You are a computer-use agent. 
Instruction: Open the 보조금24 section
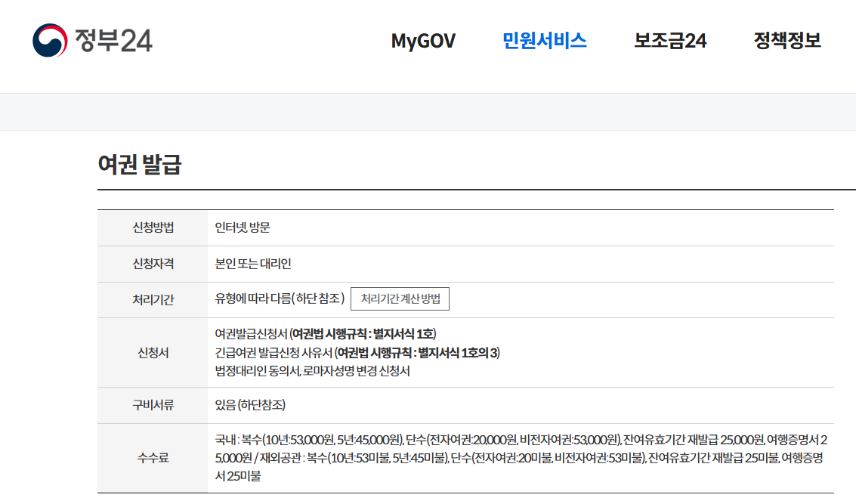click(669, 42)
